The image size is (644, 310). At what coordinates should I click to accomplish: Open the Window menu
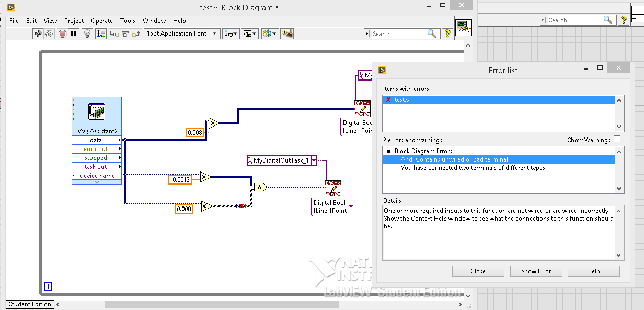point(154,21)
